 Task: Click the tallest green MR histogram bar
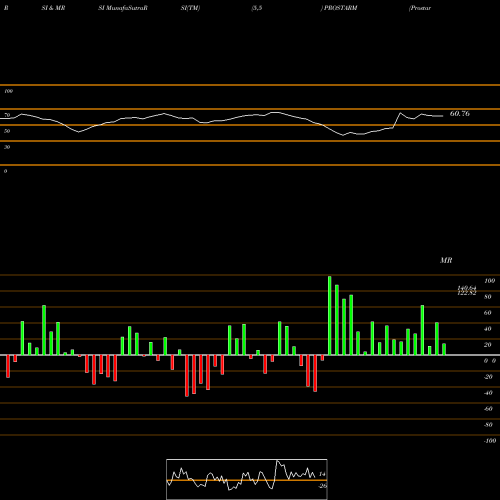(x=330, y=315)
